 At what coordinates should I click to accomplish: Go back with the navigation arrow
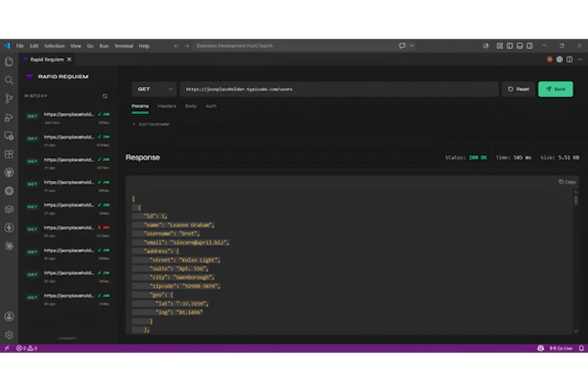pos(176,46)
